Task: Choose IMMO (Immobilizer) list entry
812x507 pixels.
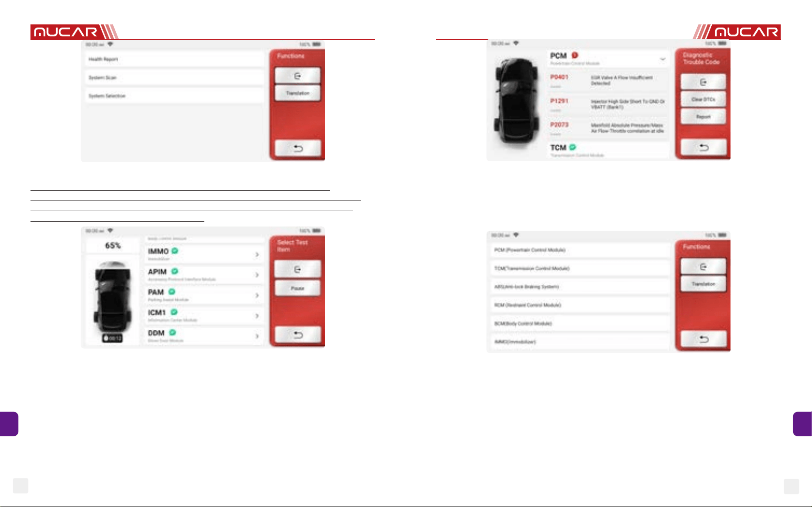Action: 581,342
